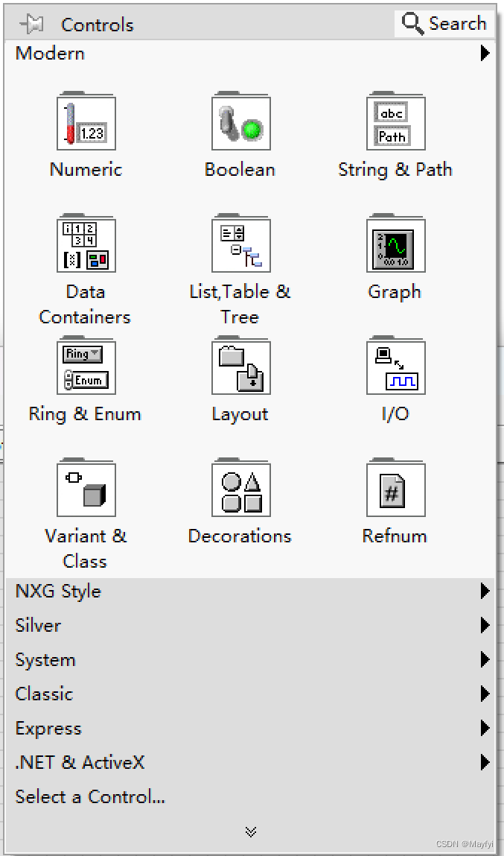Open the I/O subpalette
Image resolution: width=504 pixels, height=856 pixels.
(x=395, y=366)
